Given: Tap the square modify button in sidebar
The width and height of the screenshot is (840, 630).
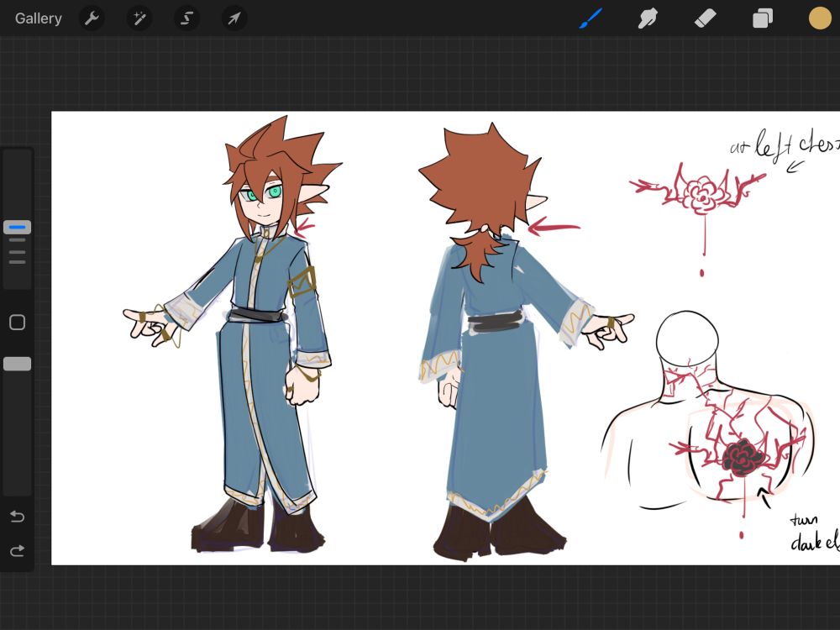Looking at the screenshot, I should [17, 322].
